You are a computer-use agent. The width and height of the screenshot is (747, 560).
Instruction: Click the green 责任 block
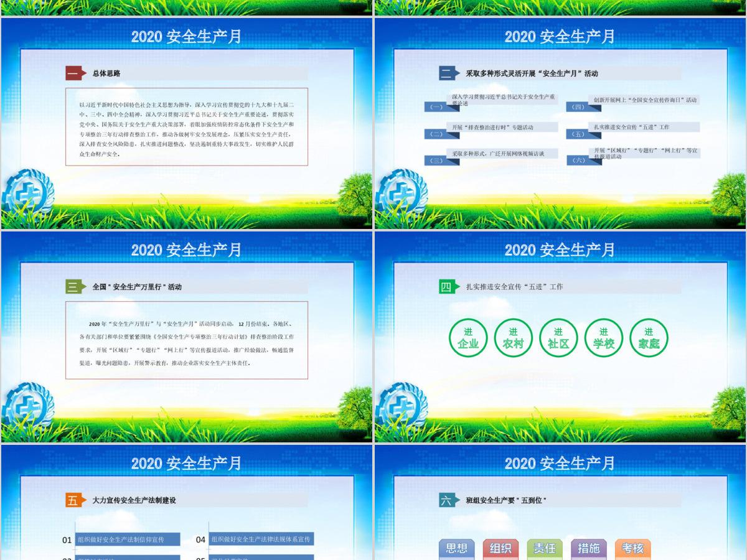545,549
